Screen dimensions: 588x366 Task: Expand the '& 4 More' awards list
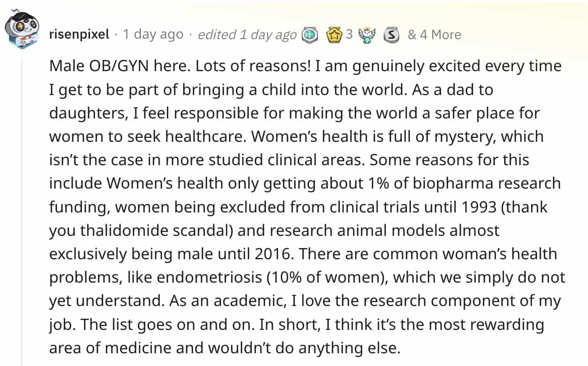point(434,35)
